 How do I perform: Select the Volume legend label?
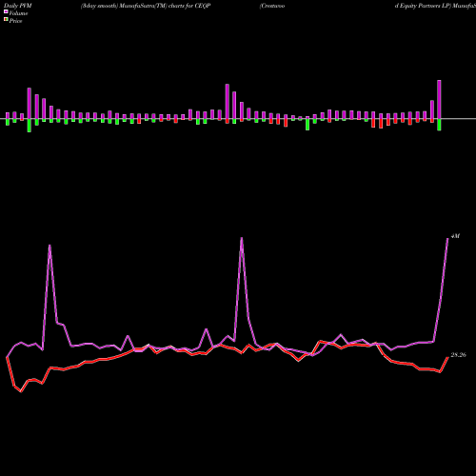(x=18, y=13)
